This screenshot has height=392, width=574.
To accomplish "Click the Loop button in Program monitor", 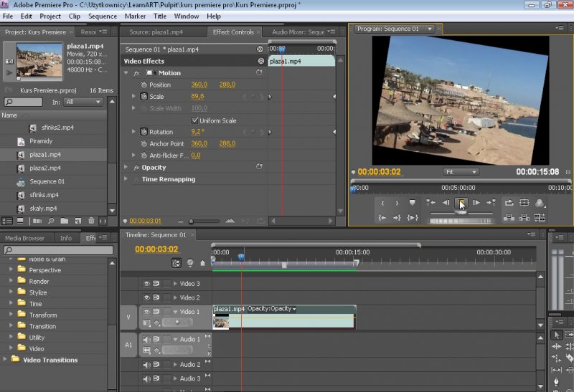I will point(509,203).
